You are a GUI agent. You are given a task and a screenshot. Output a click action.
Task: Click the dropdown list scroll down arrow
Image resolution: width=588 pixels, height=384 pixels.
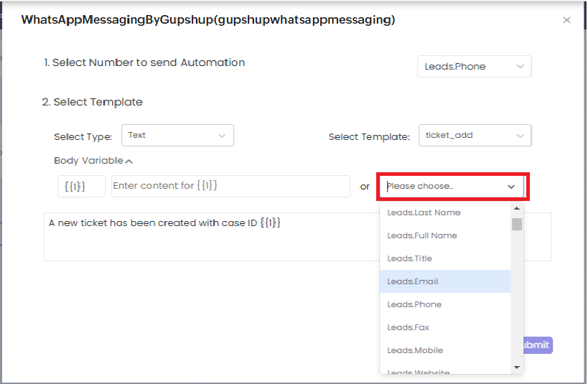pos(517,367)
